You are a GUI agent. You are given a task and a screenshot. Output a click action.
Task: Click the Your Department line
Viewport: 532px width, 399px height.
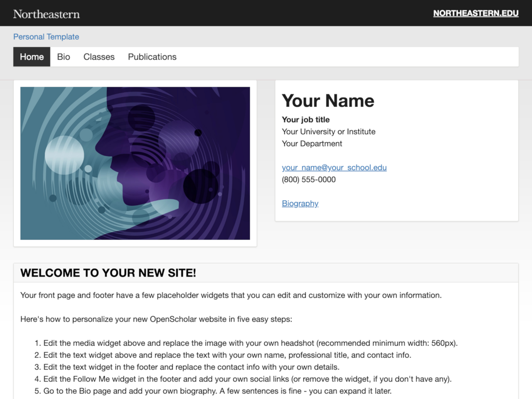pyautogui.click(x=312, y=143)
